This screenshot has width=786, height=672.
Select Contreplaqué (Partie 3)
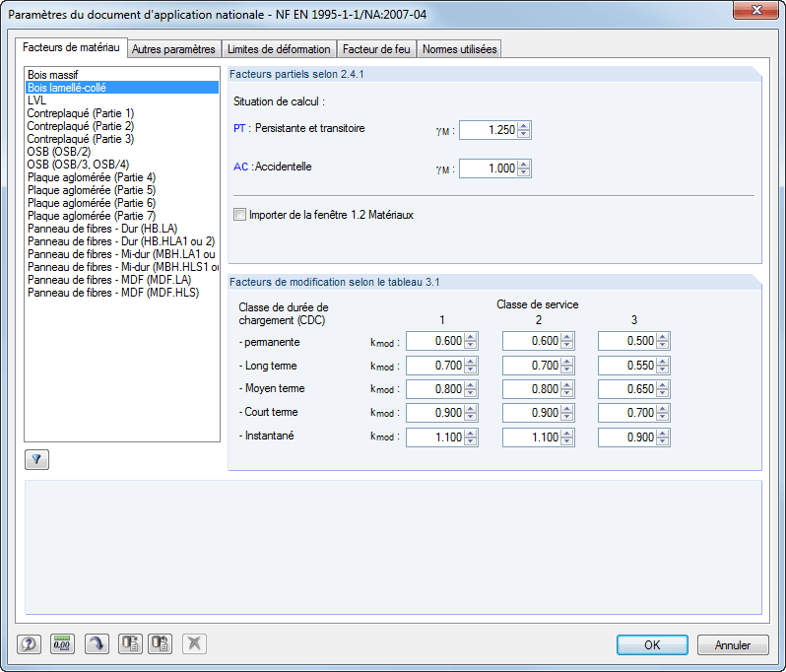click(122, 139)
